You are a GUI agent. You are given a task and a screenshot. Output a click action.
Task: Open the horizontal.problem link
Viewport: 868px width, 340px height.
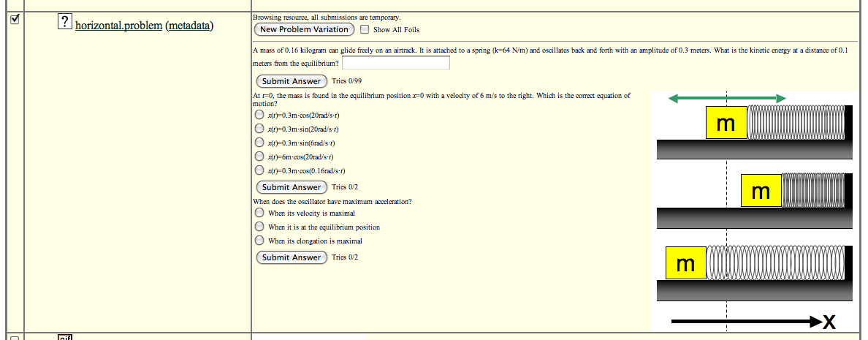[x=118, y=26]
